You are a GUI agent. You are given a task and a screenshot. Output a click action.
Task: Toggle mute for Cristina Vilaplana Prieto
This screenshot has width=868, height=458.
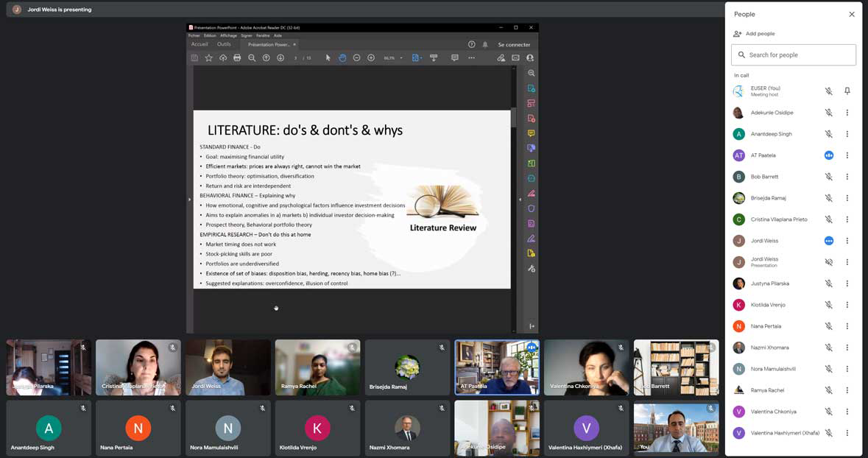[x=828, y=219]
